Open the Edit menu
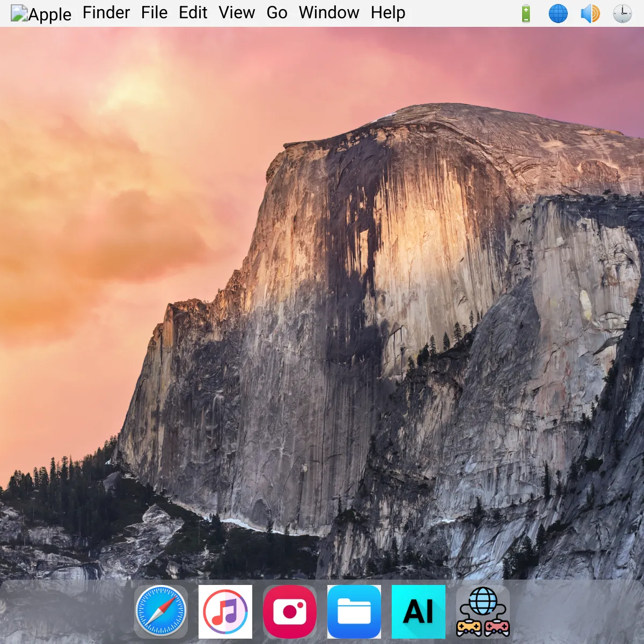This screenshot has height=644, width=644. (193, 13)
